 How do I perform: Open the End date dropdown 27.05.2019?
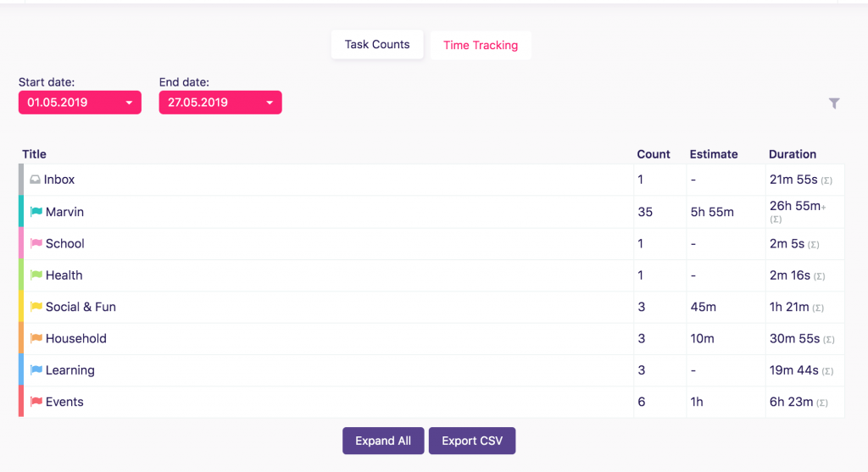tap(220, 103)
